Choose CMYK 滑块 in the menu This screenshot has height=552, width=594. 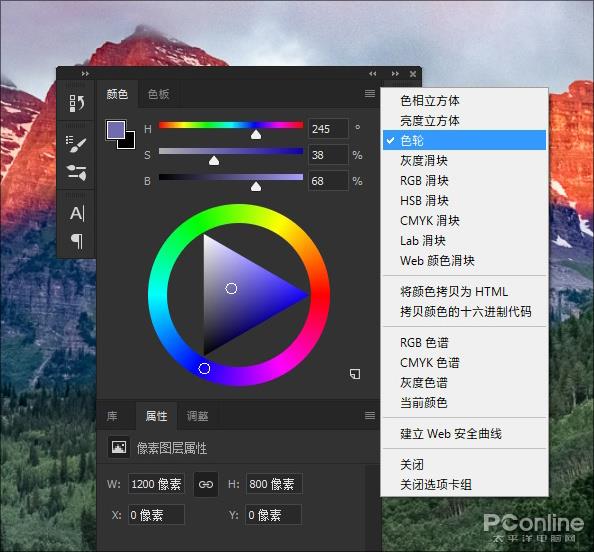click(464, 220)
